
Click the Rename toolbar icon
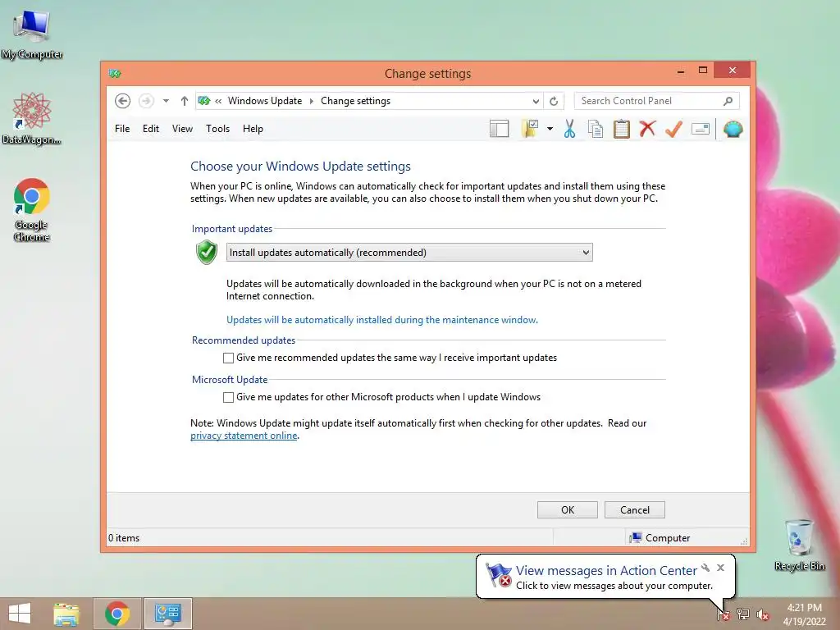tap(701, 129)
